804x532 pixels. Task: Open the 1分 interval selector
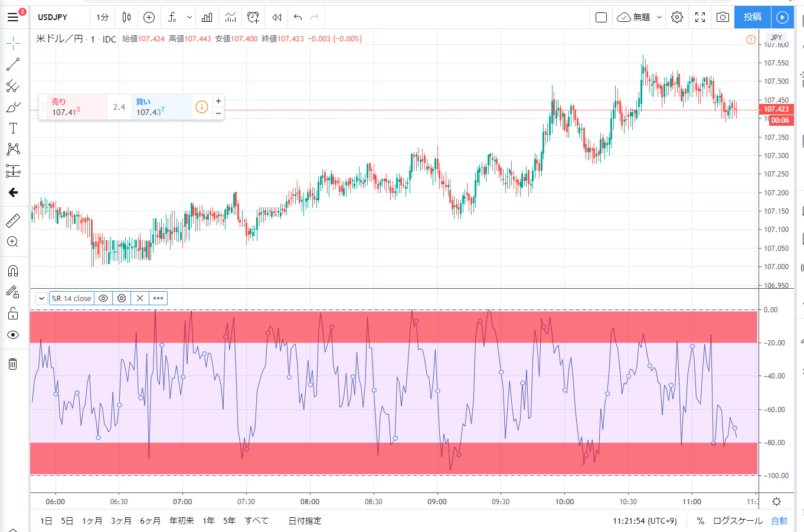[x=103, y=17]
